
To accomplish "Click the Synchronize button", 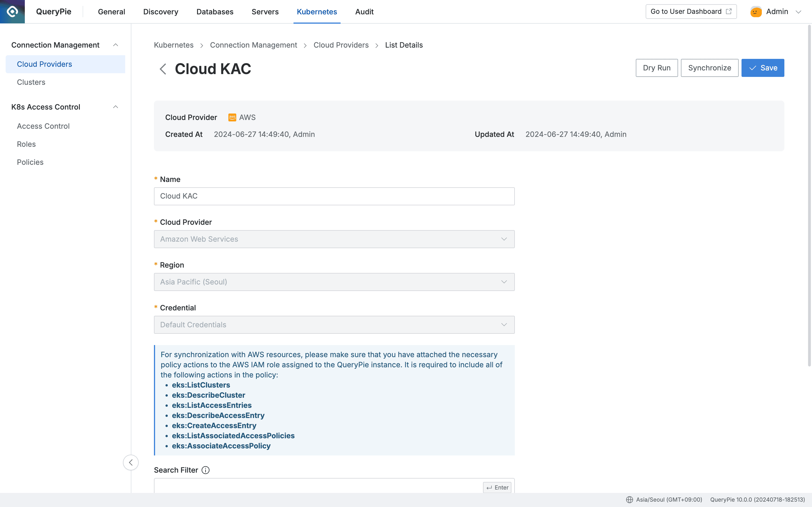I will tap(709, 68).
